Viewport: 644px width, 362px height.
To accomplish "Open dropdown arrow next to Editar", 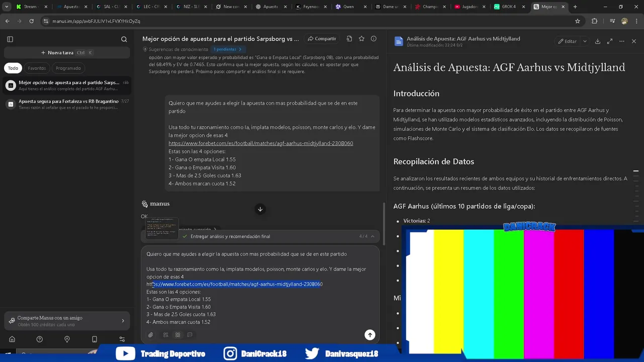I will pos(585,41).
